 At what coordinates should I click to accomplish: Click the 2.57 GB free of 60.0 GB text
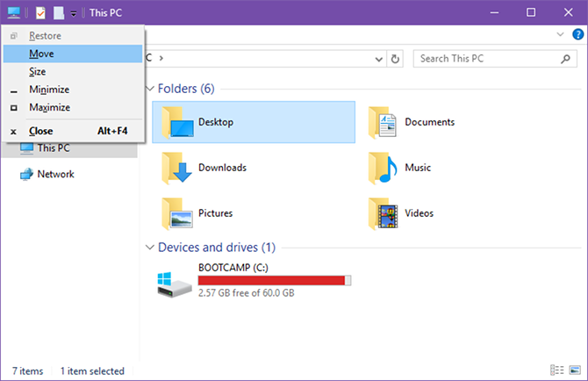click(x=247, y=293)
